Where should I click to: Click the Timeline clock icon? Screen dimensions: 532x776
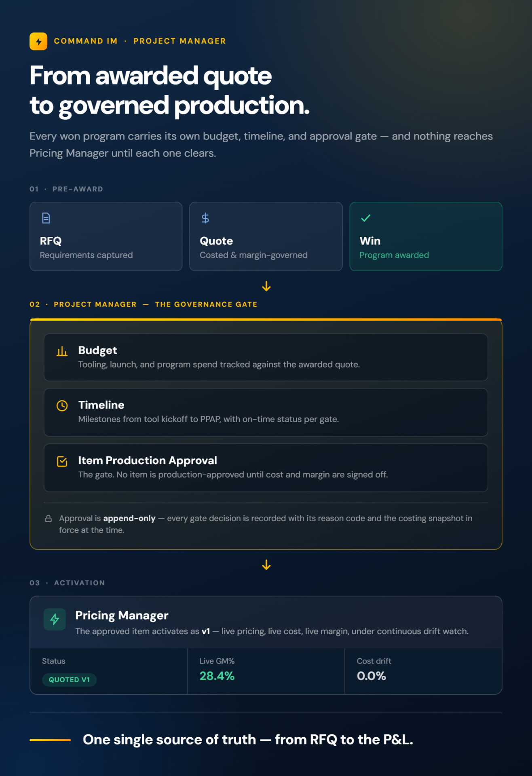62,406
